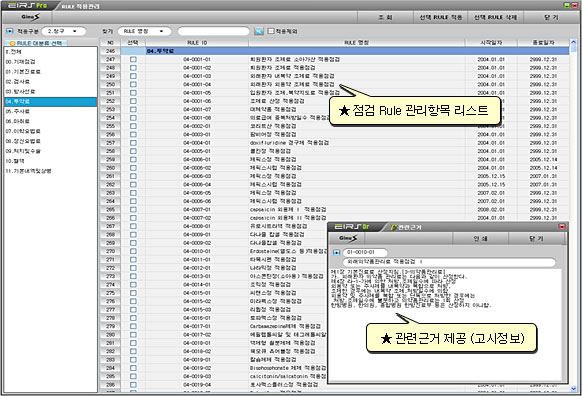Click the rule ID 04-0001-02 cell
582x396 pixels.
tap(197, 68)
